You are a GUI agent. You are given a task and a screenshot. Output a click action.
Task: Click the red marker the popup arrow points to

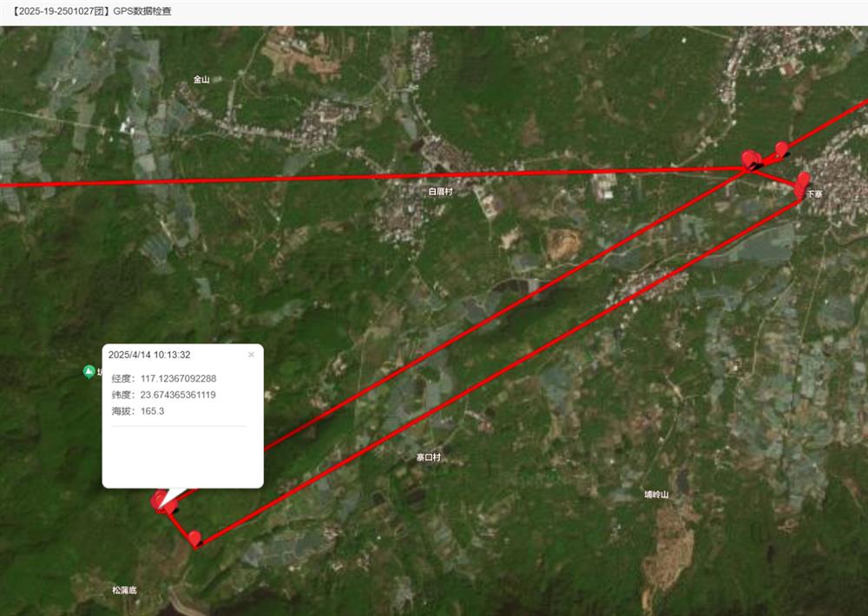tap(160, 501)
